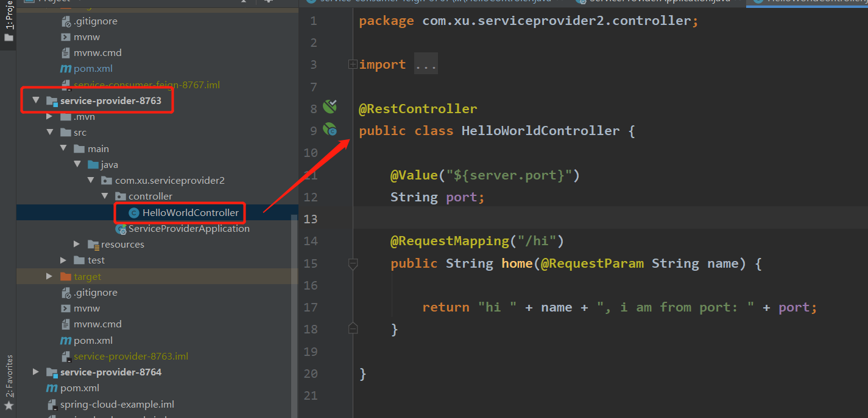Image resolution: width=868 pixels, height=418 pixels.
Task: Click the resources folder icon
Action: [93, 245]
